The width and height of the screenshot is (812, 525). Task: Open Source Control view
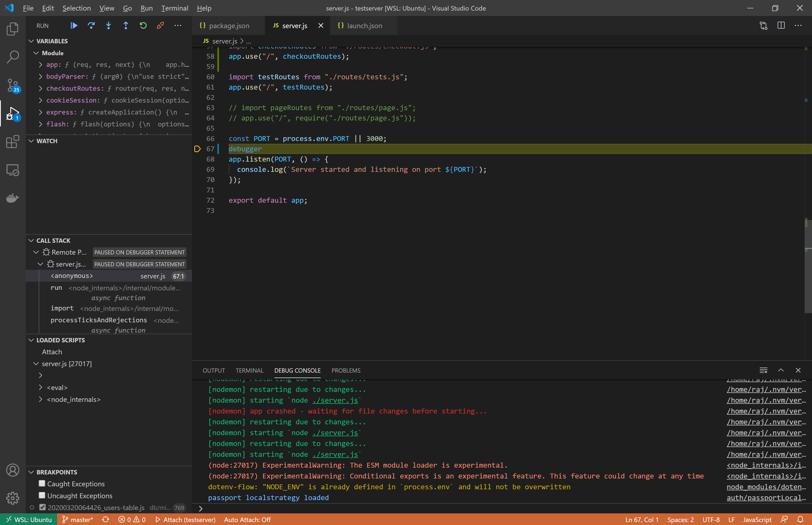pos(13,85)
